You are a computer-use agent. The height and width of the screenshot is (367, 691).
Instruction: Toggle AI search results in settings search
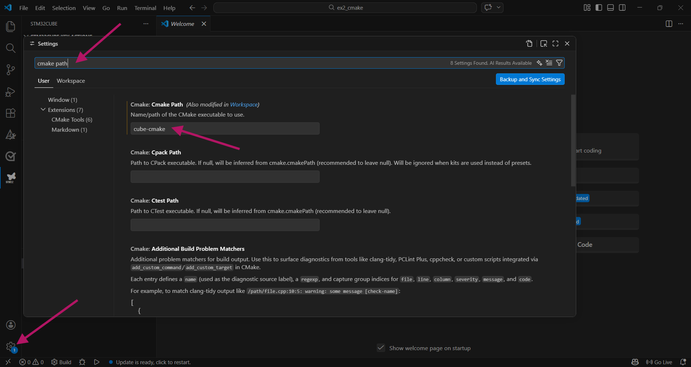click(x=539, y=63)
